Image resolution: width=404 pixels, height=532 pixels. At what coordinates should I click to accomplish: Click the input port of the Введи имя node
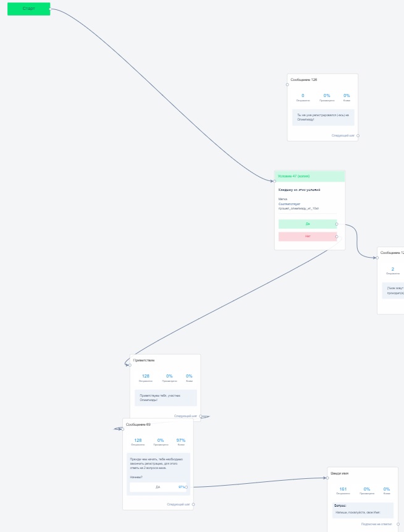(x=327, y=478)
